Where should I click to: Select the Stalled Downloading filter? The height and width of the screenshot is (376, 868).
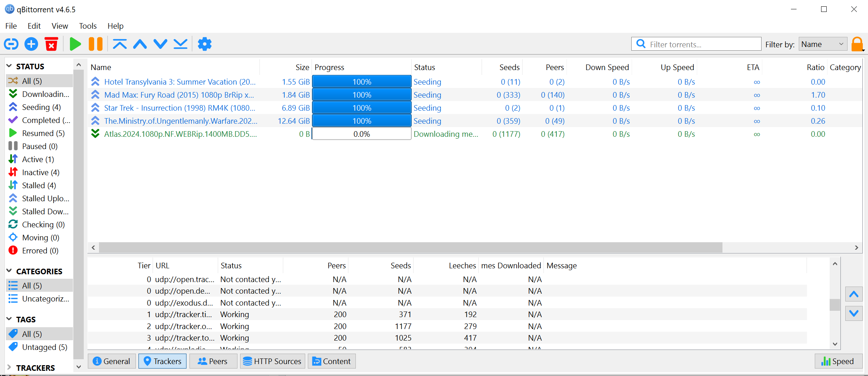click(x=39, y=212)
